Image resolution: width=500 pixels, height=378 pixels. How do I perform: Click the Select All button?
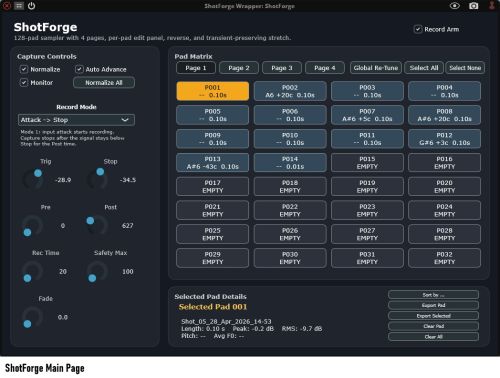(424, 68)
